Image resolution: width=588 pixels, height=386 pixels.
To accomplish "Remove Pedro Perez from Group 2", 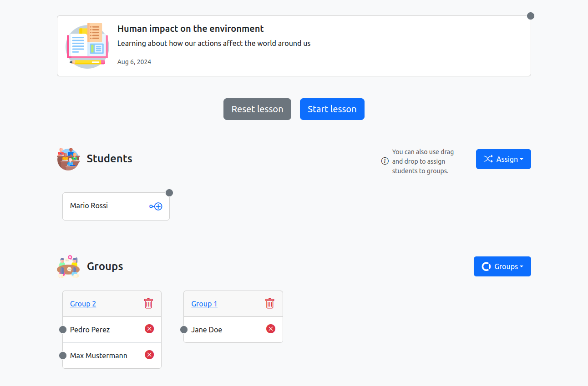I will [x=149, y=329].
